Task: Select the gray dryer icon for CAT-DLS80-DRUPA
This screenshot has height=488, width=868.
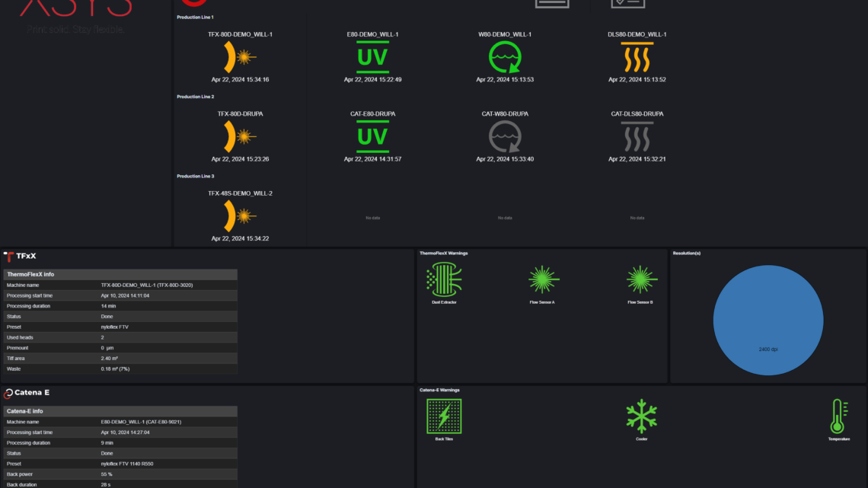Action: pos(637,137)
